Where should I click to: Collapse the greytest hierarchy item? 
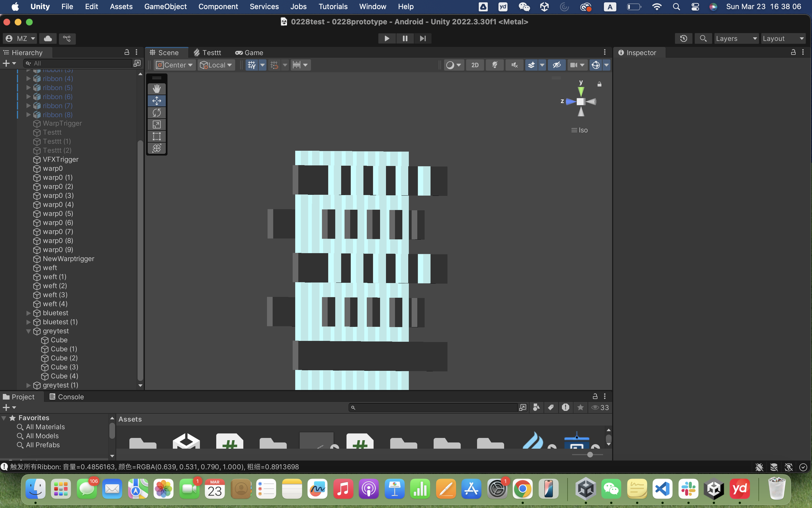[29, 331]
